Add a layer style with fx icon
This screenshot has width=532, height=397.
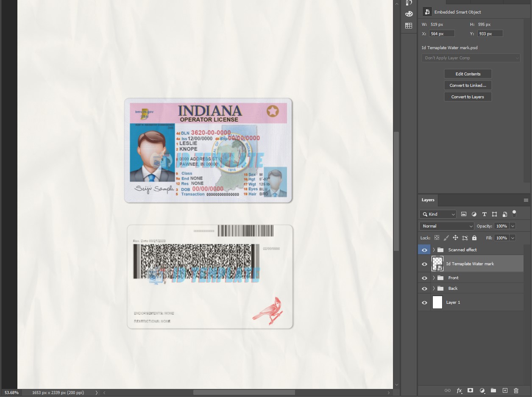[459, 391]
